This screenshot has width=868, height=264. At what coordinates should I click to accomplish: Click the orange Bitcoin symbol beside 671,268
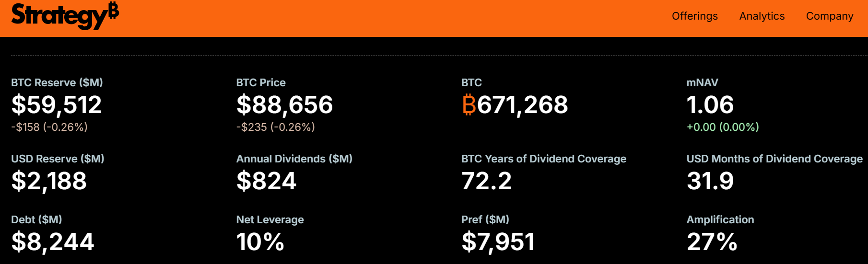[x=469, y=105]
